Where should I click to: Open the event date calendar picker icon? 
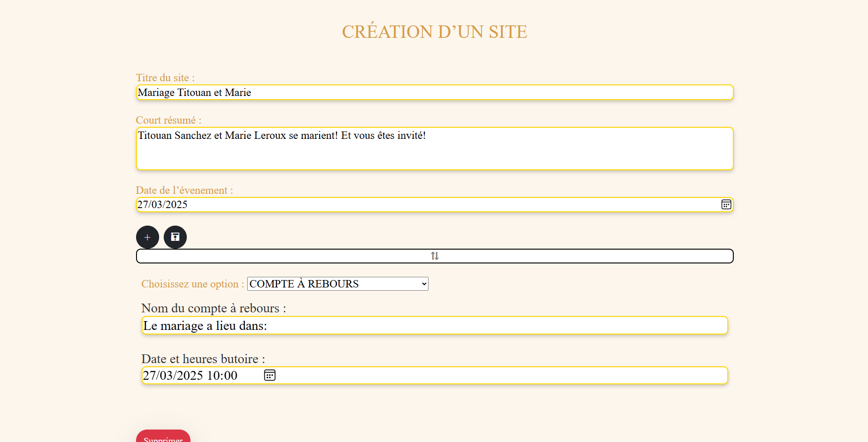tap(726, 204)
